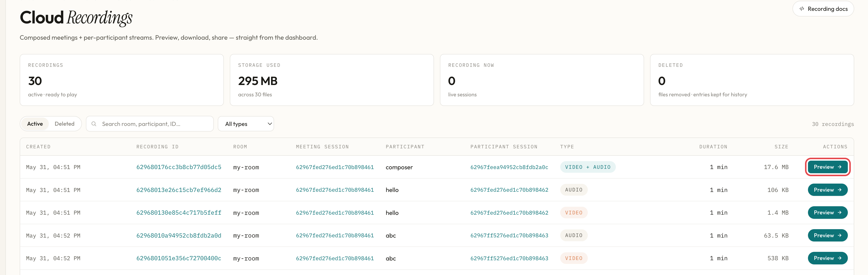Preview the abc AUDIO recording of 63.5 KB
The height and width of the screenshot is (275, 868).
(x=828, y=236)
